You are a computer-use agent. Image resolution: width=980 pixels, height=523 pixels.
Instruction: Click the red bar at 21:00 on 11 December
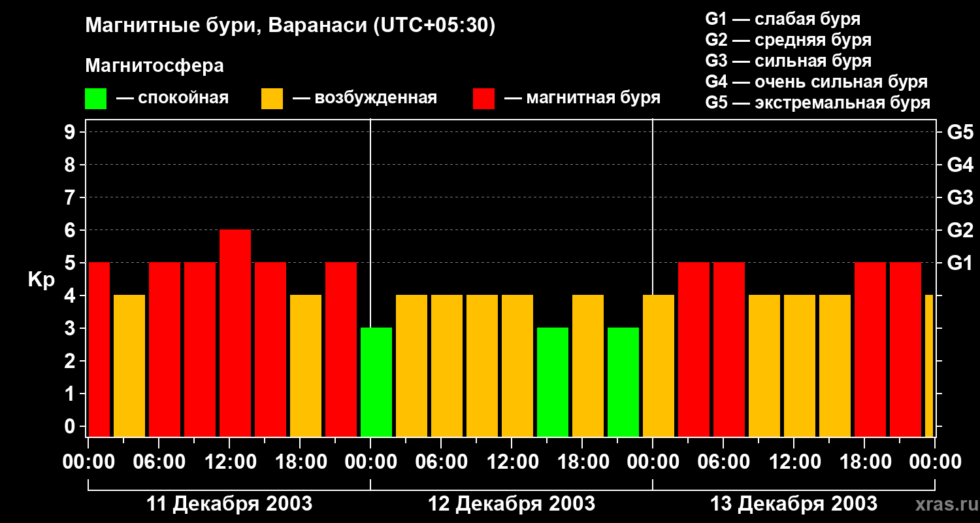click(341, 350)
